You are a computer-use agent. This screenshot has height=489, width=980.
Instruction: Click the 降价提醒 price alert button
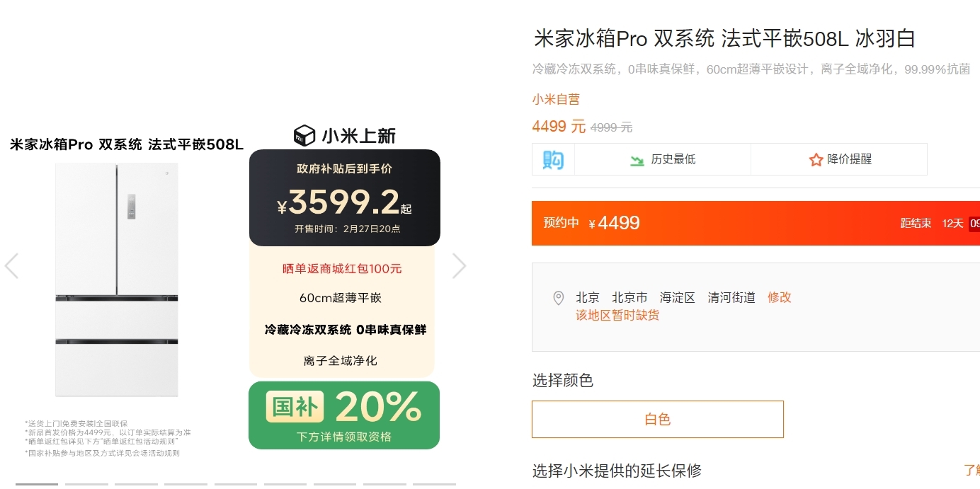(839, 160)
